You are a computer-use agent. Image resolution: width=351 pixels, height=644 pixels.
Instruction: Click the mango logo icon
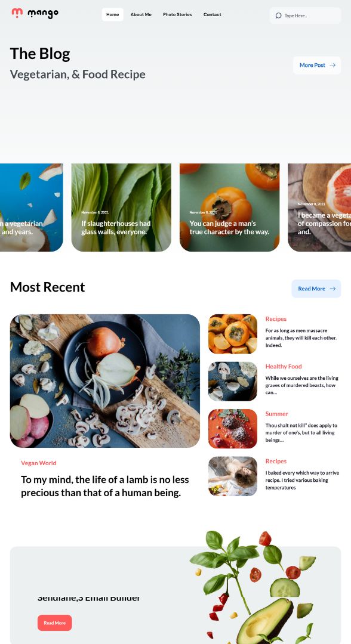[x=17, y=13]
